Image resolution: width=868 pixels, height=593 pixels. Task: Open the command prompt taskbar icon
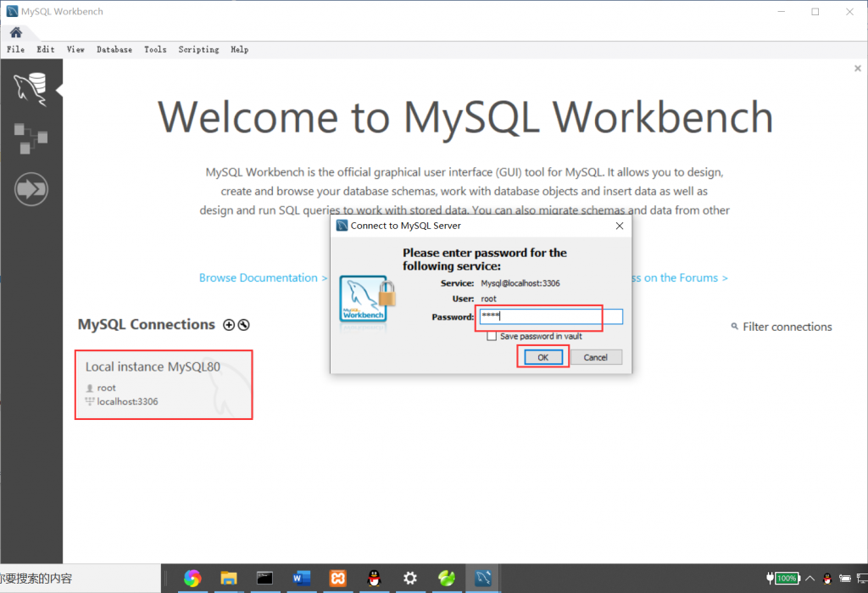264,579
